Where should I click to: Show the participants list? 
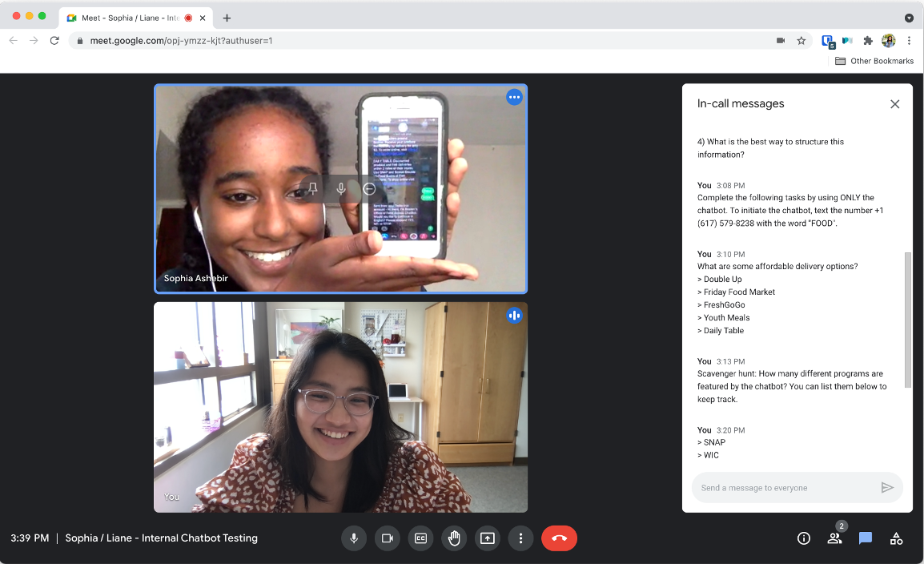pos(834,538)
